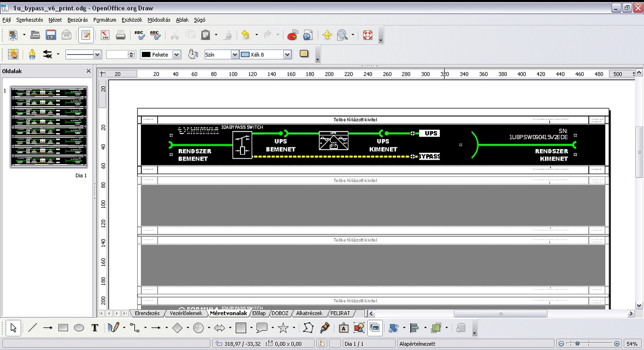Screen dimensions: 644x350
Task: Select the Ellipse tool
Action: pos(79,328)
